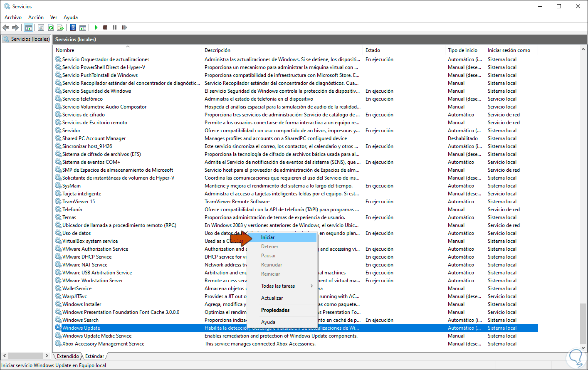Select the TeamViewer 15 service name
Screen dimensions: 588x370
pos(79,202)
